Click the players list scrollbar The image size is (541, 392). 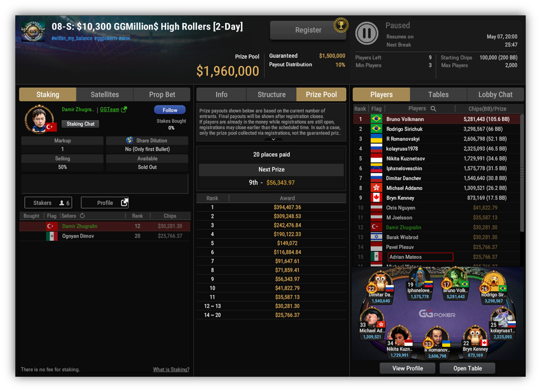pos(522,173)
